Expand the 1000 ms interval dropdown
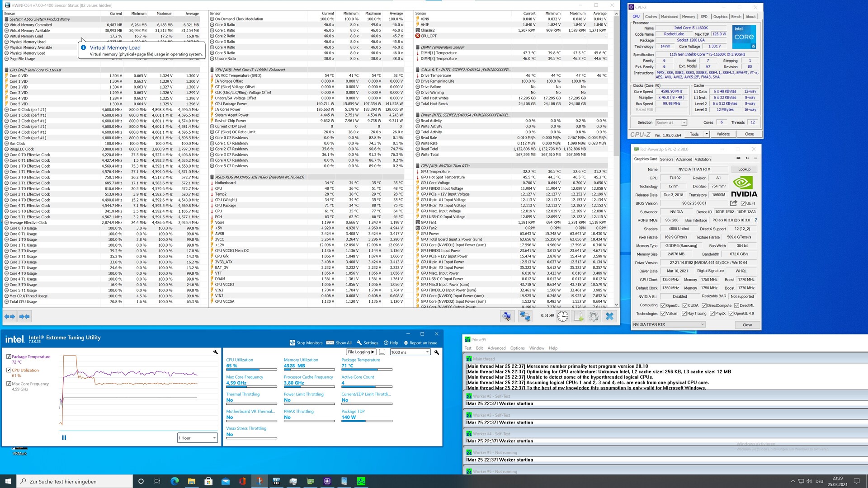The image size is (868, 488). (x=410, y=352)
